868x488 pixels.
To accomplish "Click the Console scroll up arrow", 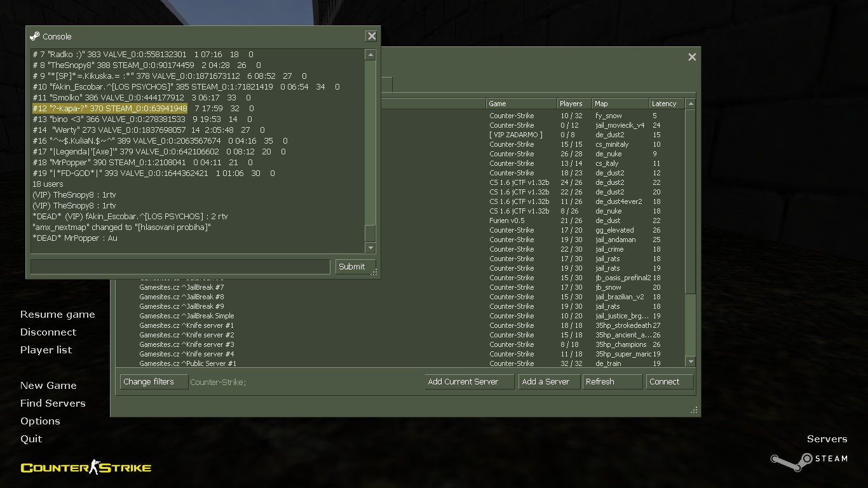I will (x=370, y=55).
